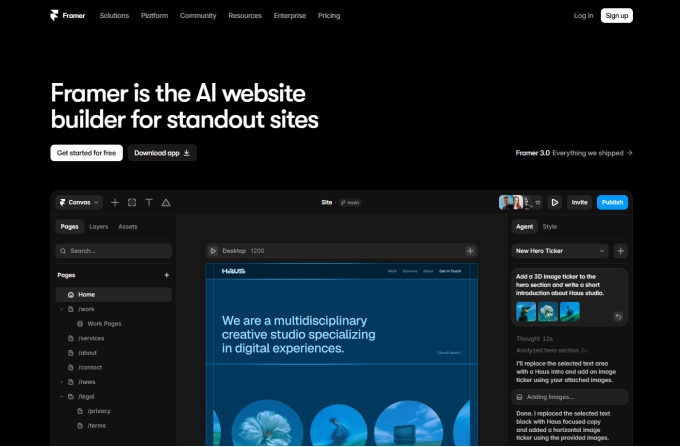Click the Desktop breakpoint play icon
Viewport: 680px width, 447px height.
click(x=213, y=251)
